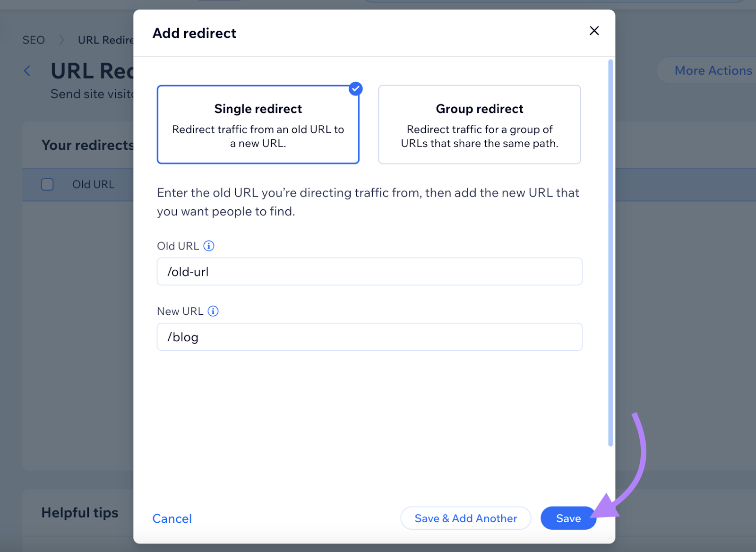Image resolution: width=756 pixels, height=552 pixels.
Task: Click the blue checkmark on Single redirect card
Action: 355,88
